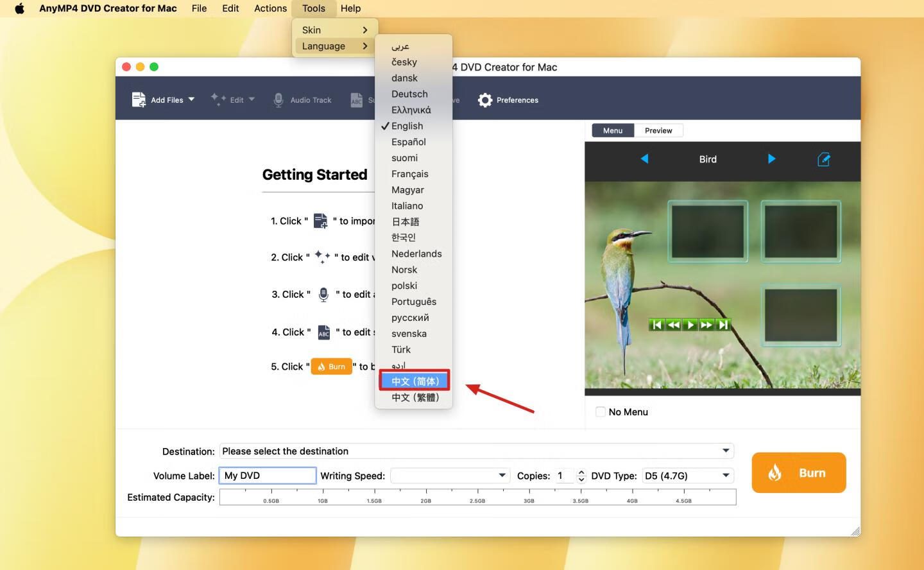Open the DVD Type dropdown
This screenshot has width=924, height=570.
click(726, 476)
